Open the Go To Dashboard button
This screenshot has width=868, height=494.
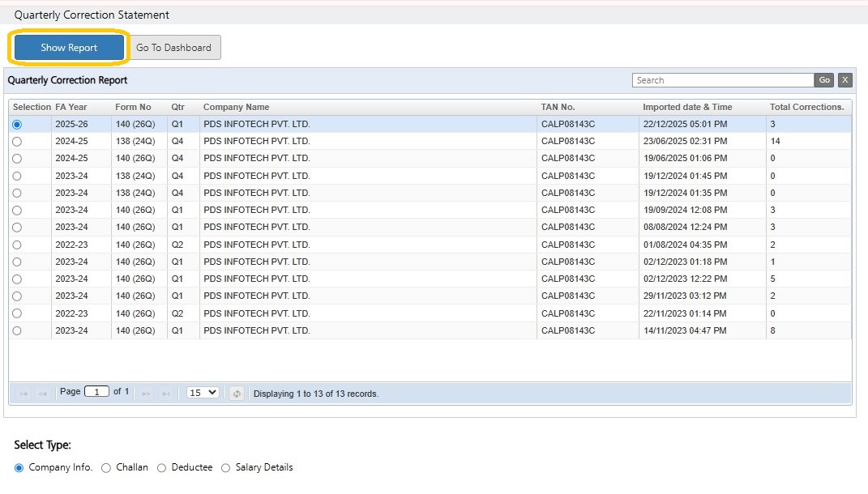pyautogui.click(x=173, y=48)
